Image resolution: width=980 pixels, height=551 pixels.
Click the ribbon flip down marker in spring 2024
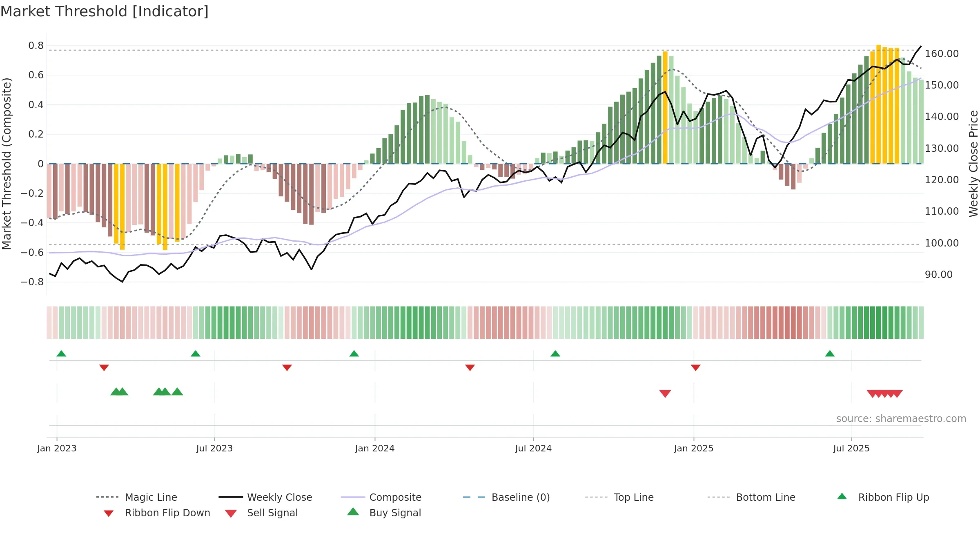point(470,368)
